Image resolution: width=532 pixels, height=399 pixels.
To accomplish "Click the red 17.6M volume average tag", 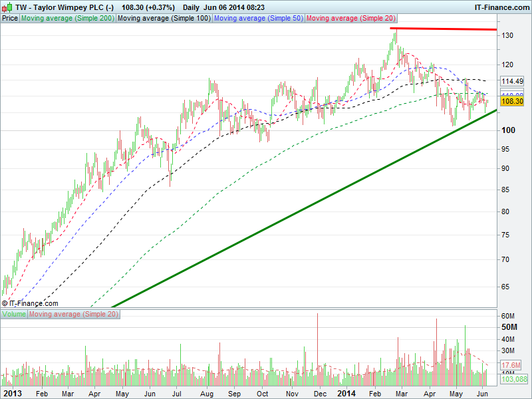I will click(512, 365).
